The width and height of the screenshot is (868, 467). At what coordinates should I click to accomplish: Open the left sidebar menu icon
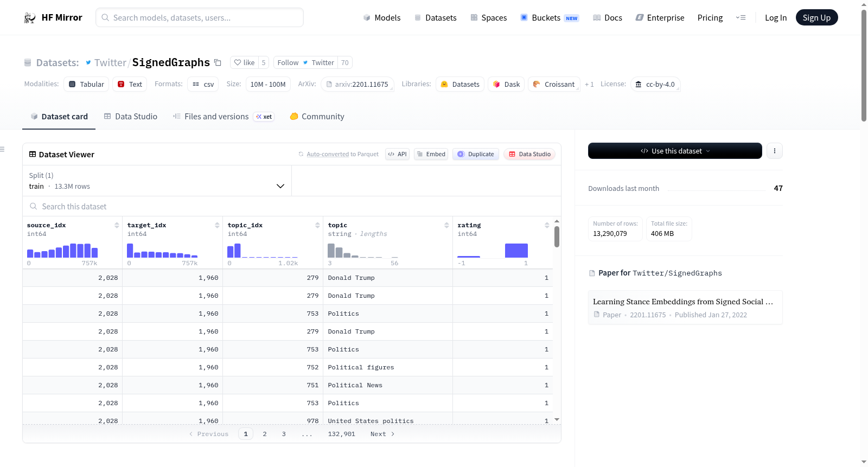[2, 149]
